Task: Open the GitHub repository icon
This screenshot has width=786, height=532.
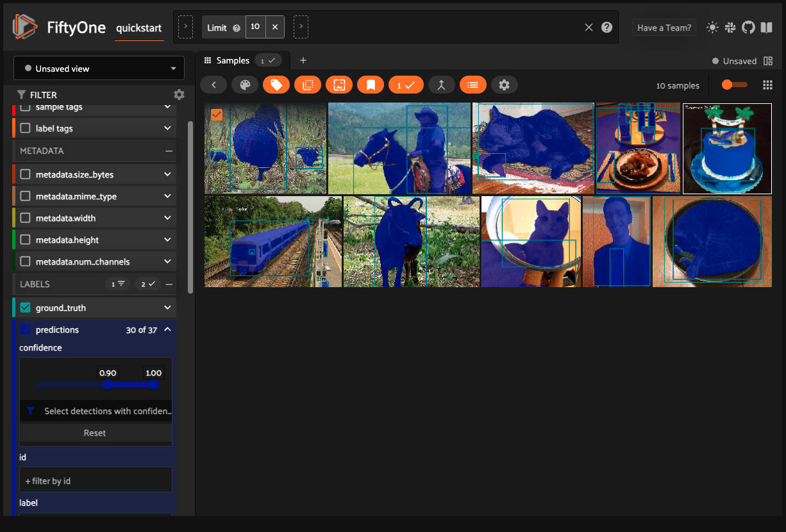Action: (x=748, y=28)
